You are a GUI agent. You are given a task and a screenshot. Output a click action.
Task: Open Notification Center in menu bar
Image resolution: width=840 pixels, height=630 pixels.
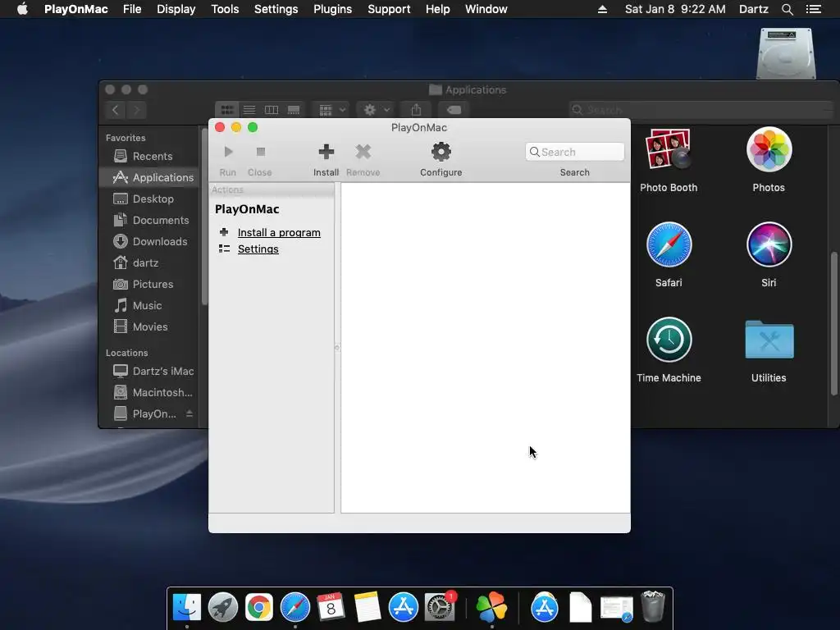(x=813, y=9)
